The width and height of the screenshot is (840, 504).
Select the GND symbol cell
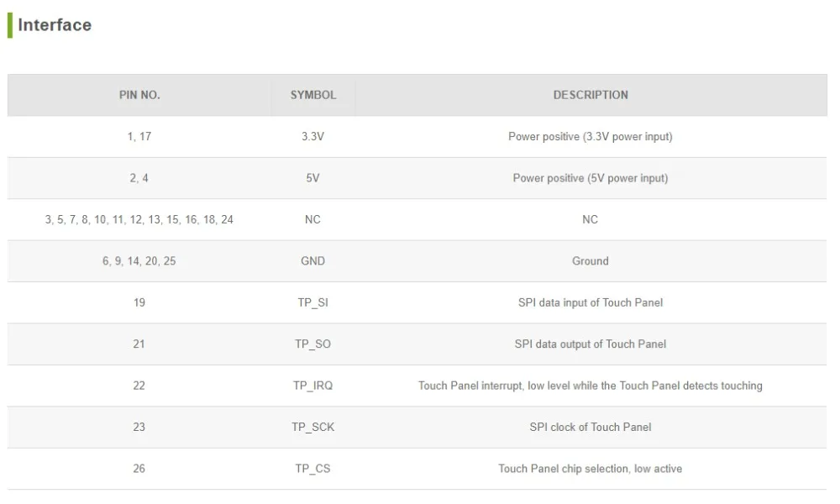[312, 261]
